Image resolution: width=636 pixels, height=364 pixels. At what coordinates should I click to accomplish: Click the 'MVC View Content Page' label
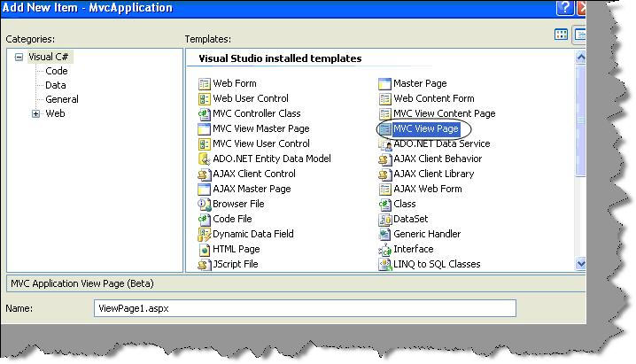(444, 113)
